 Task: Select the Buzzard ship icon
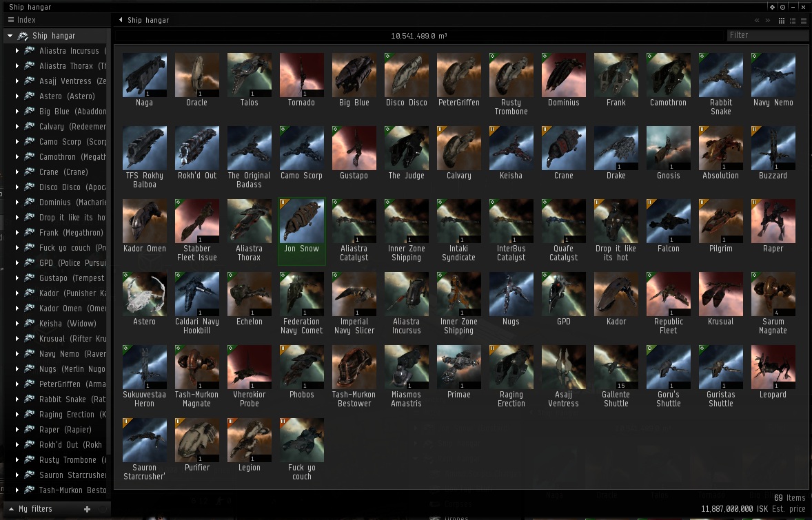click(x=773, y=148)
